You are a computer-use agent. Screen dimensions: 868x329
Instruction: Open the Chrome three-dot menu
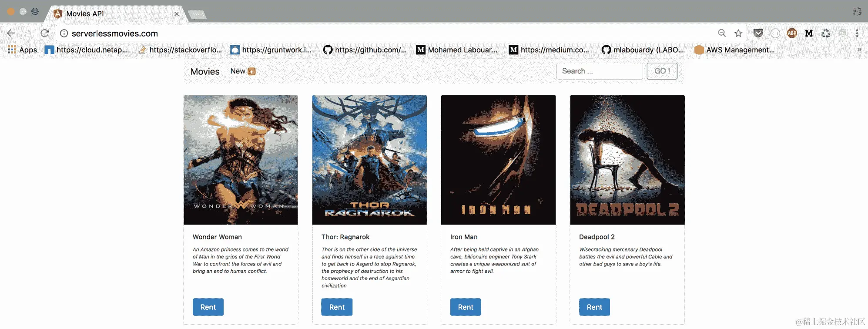pyautogui.click(x=857, y=33)
